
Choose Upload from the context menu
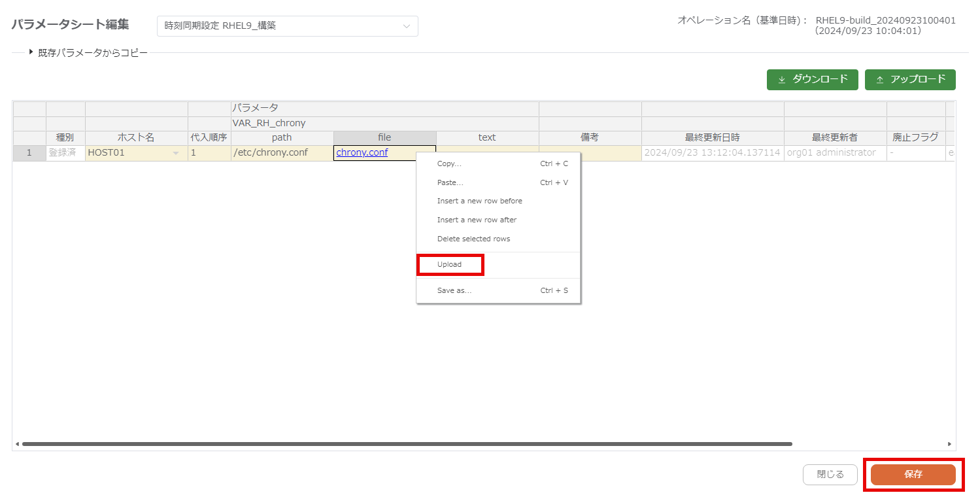[x=450, y=264]
